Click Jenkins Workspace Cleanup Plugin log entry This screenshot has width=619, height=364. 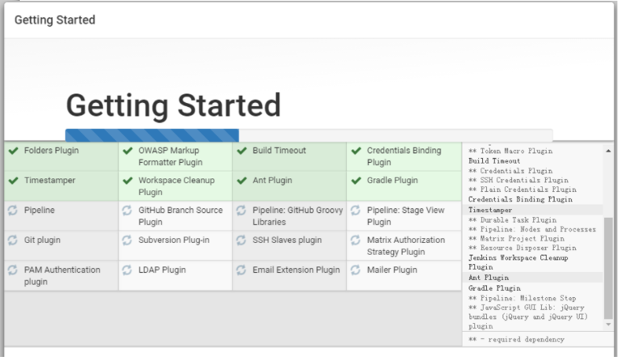pyautogui.click(x=519, y=263)
